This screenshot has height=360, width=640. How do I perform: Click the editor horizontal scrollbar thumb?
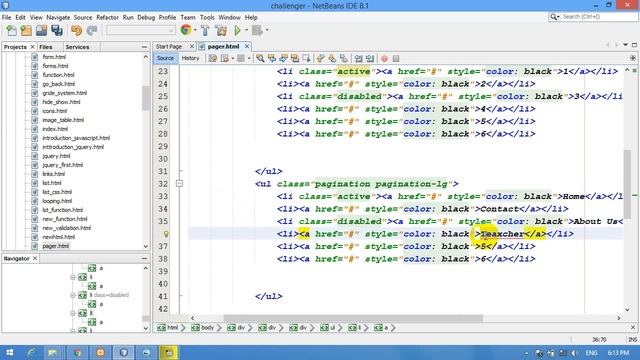click(x=353, y=318)
